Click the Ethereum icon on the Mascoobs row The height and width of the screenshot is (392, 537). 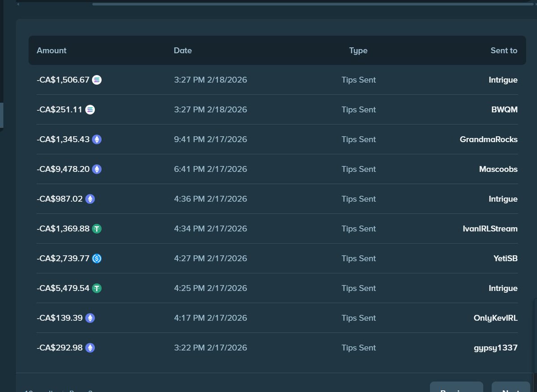pos(97,169)
